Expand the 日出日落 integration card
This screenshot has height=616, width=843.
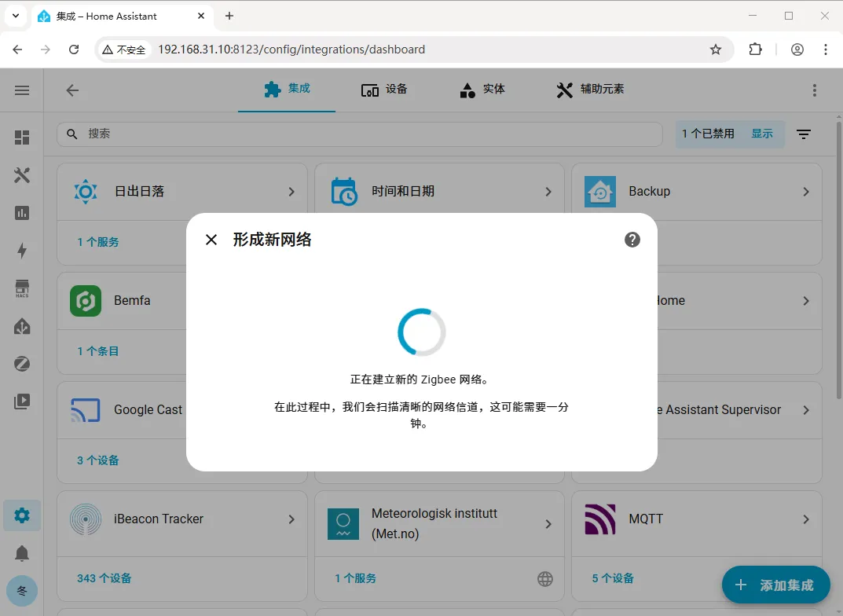(291, 192)
